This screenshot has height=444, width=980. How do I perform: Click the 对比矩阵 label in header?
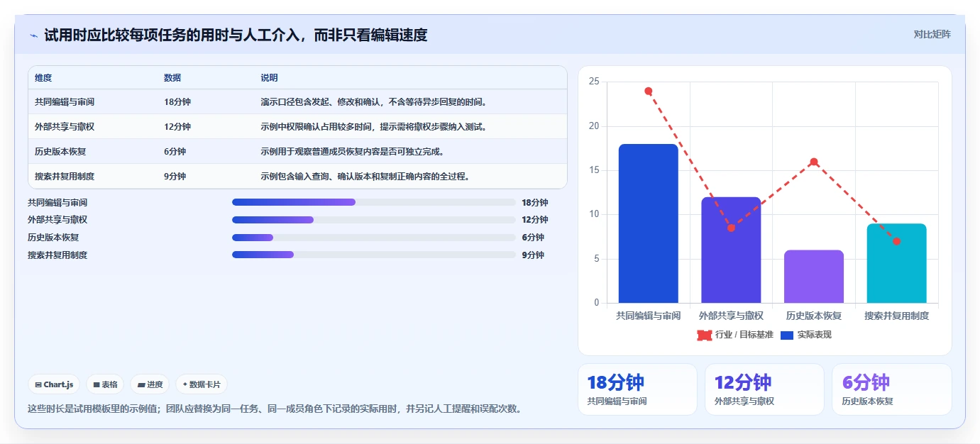[932, 34]
